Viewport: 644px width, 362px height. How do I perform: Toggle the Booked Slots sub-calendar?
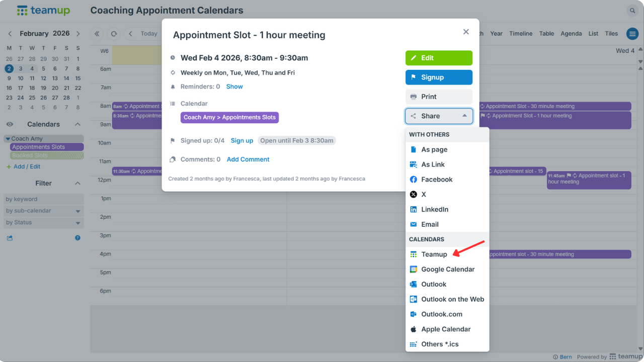pos(46,155)
